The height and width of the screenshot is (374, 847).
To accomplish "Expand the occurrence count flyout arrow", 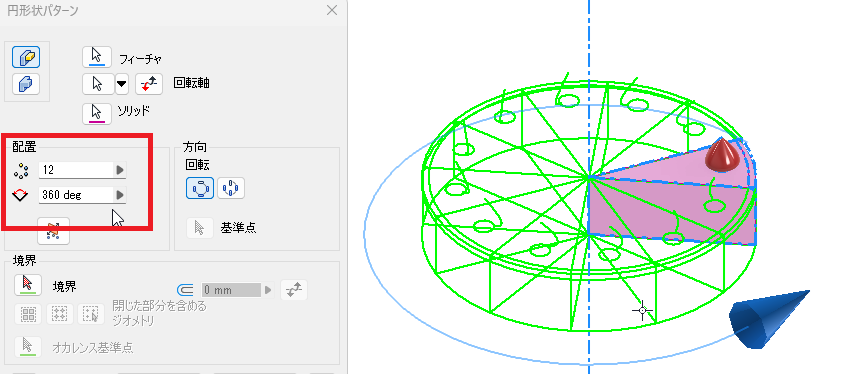I will [x=120, y=170].
